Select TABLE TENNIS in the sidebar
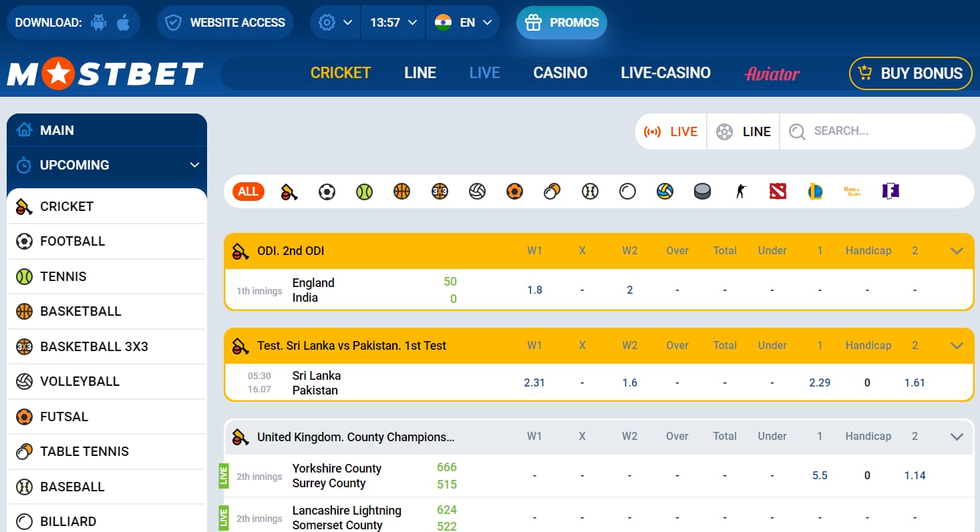Viewport: 980px width, 532px height. click(x=107, y=451)
